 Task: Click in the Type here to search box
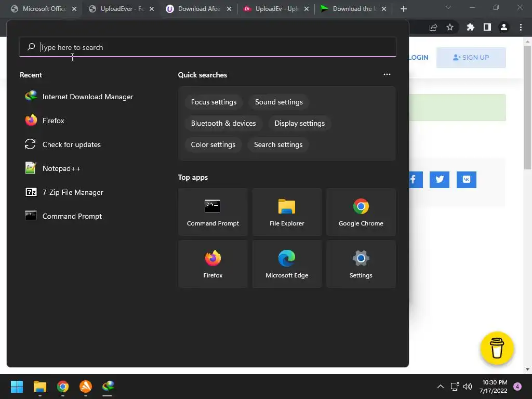(208, 47)
